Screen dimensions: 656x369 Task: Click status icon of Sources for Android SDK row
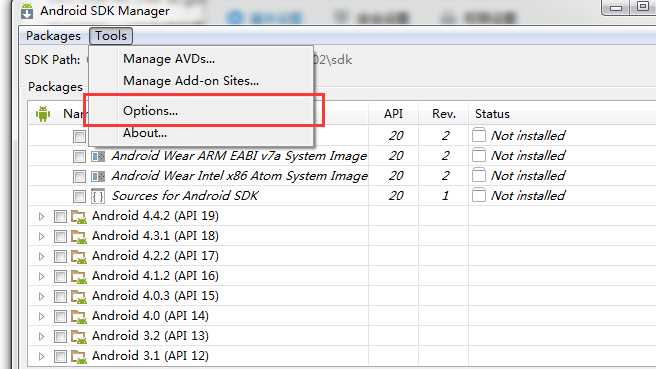(x=479, y=195)
